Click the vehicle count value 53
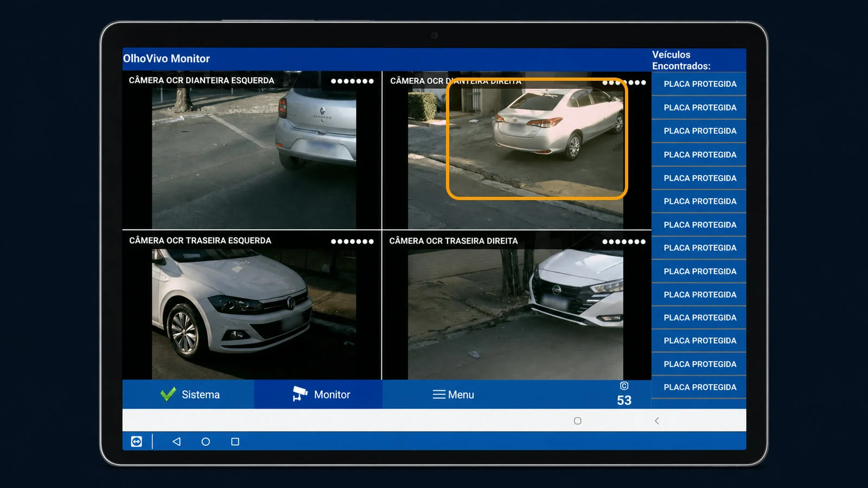 click(x=624, y=400)
